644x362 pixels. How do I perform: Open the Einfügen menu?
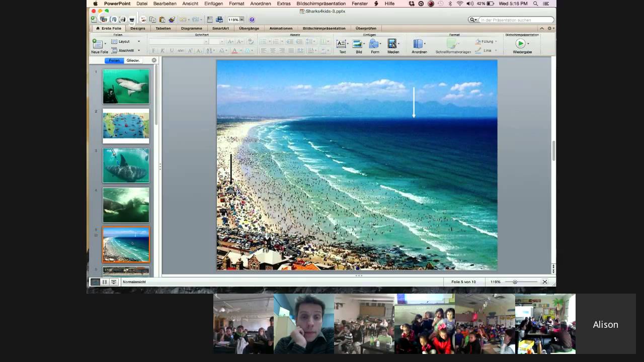214,4
